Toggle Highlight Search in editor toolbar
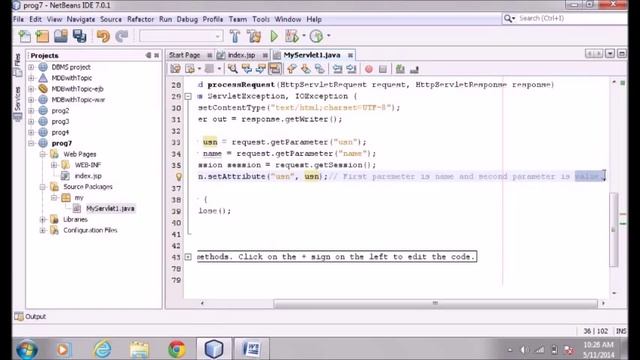 click(x=275, y=69)
